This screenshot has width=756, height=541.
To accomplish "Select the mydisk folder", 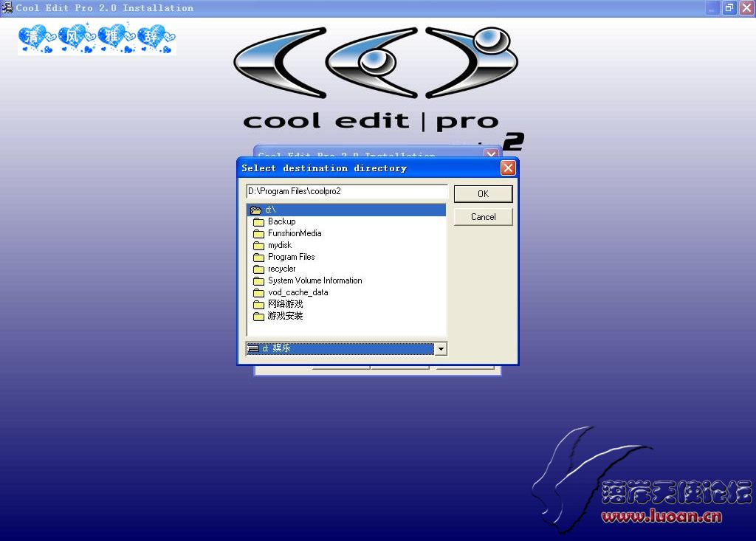I will [x=280, y=245].
